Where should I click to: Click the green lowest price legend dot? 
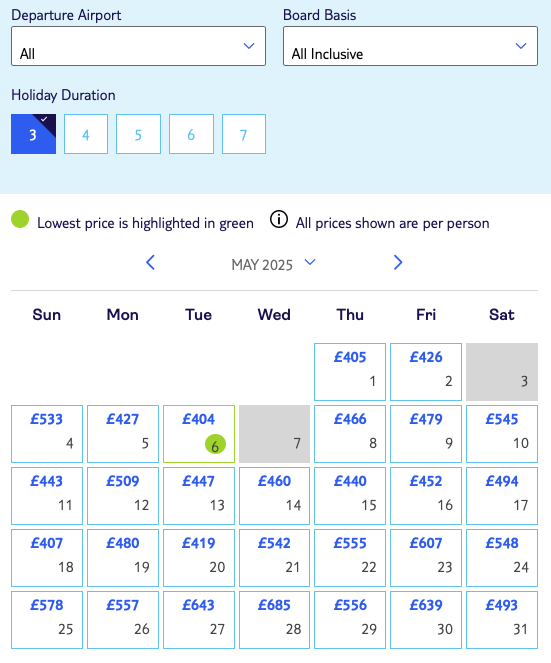click(20, 219)
